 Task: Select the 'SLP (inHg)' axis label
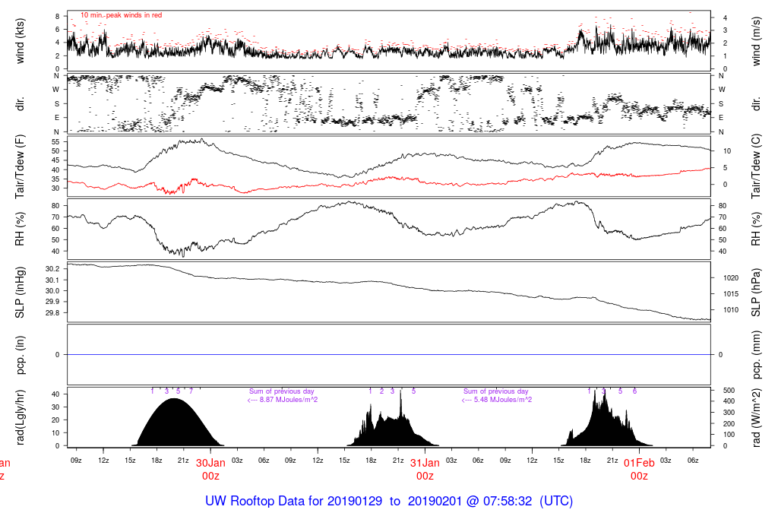coord(20,293)
